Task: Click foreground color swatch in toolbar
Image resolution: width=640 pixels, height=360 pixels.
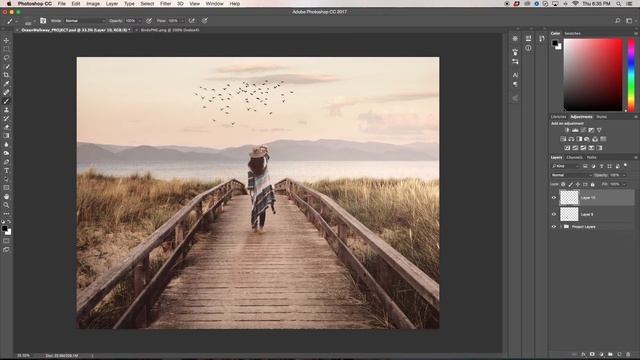Action: point(4,229)
